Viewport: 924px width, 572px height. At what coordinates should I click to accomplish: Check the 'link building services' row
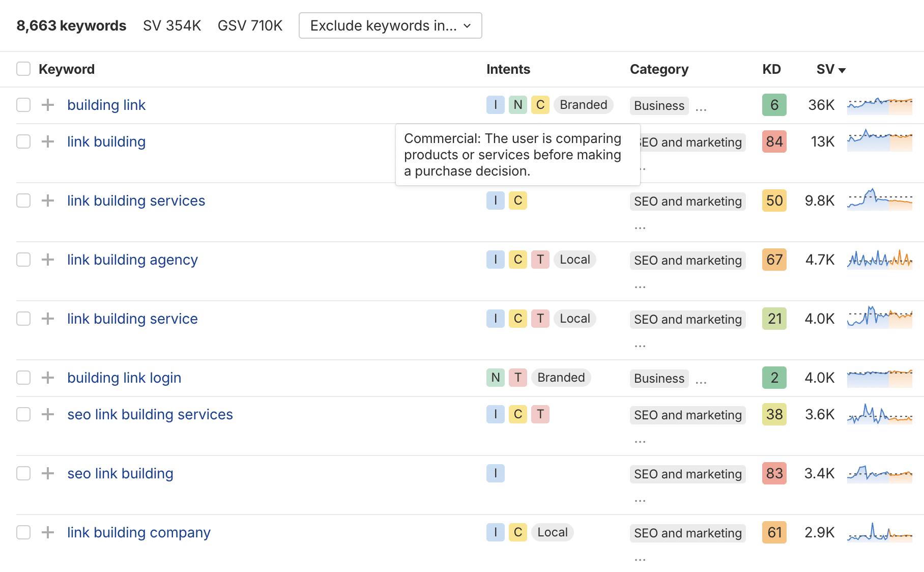point(23,201)
